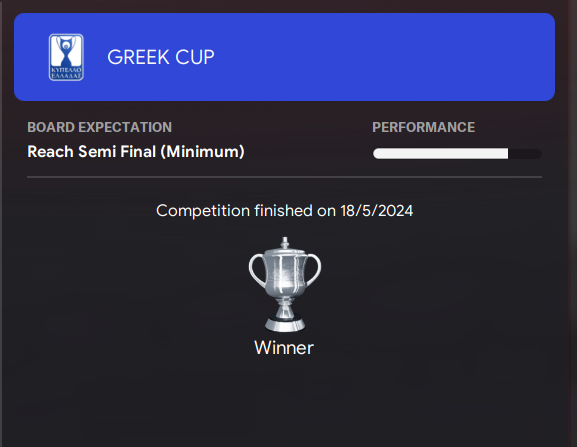This screenshot has width=577, height=447.
Task: Click the filled part of the Performance bar
Action: (x=440, y=153)
